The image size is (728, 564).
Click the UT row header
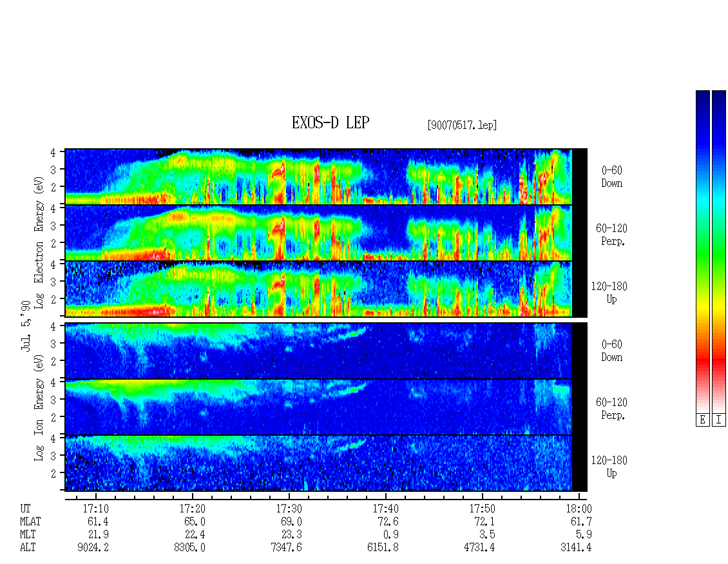pos(25,509)
